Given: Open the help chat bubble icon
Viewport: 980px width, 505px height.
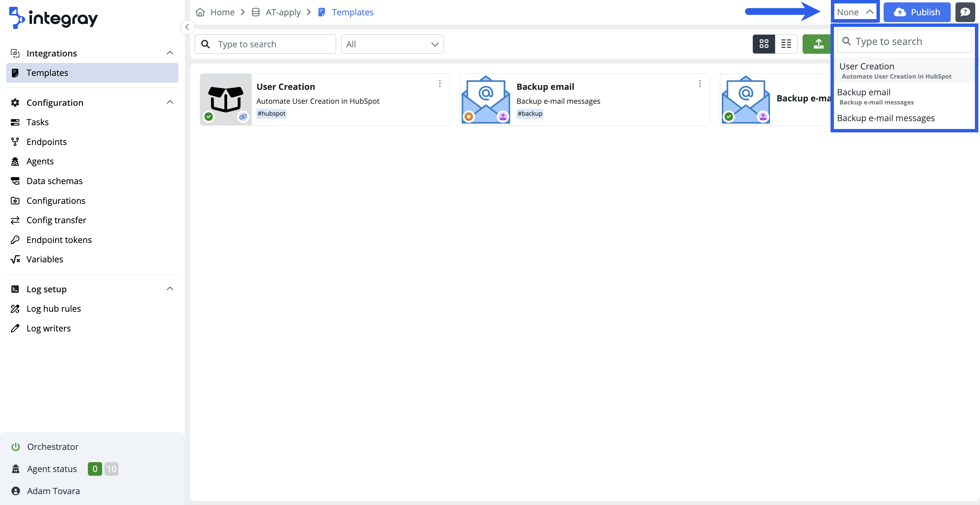Looking at the screenshot, I should coord(965,12).
